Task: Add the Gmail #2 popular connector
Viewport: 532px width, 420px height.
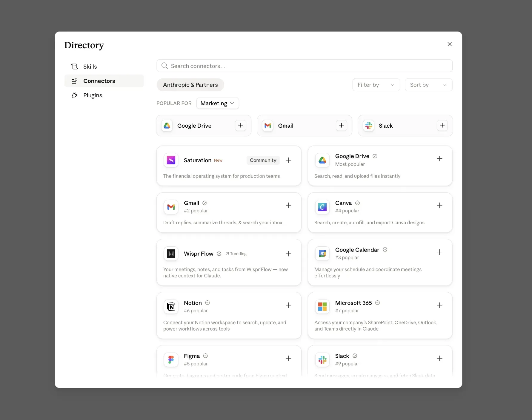Action: pos(288,205)
